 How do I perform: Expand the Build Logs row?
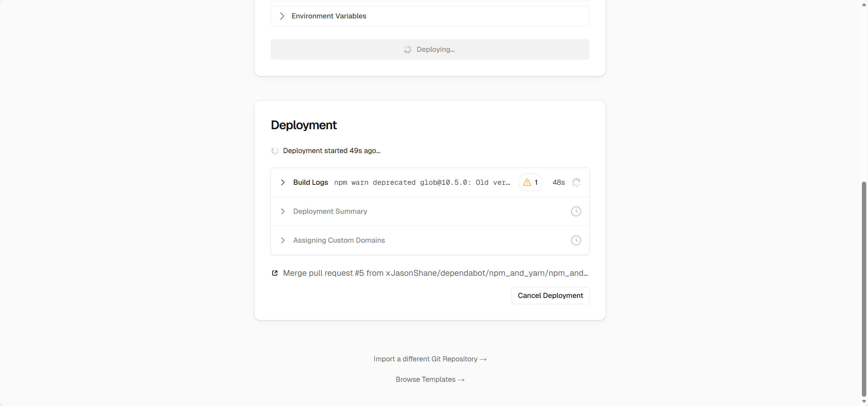pyautogui.click(x=283, y=182)
